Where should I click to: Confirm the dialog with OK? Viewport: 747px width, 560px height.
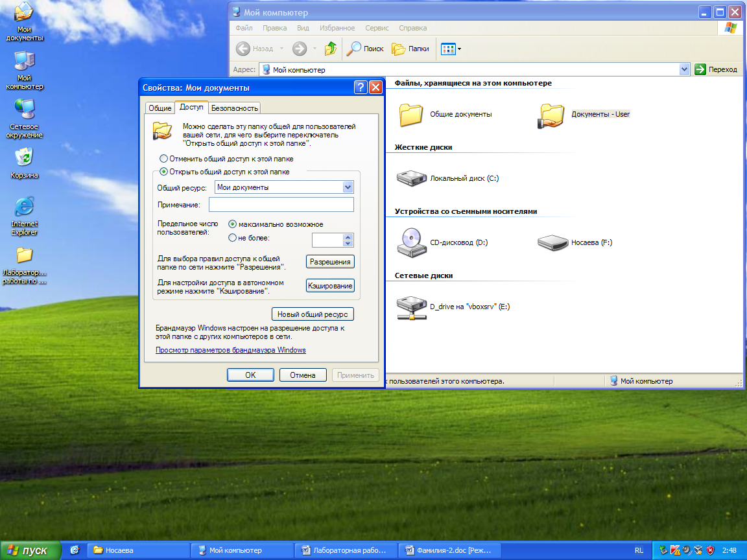pos(250,375)
